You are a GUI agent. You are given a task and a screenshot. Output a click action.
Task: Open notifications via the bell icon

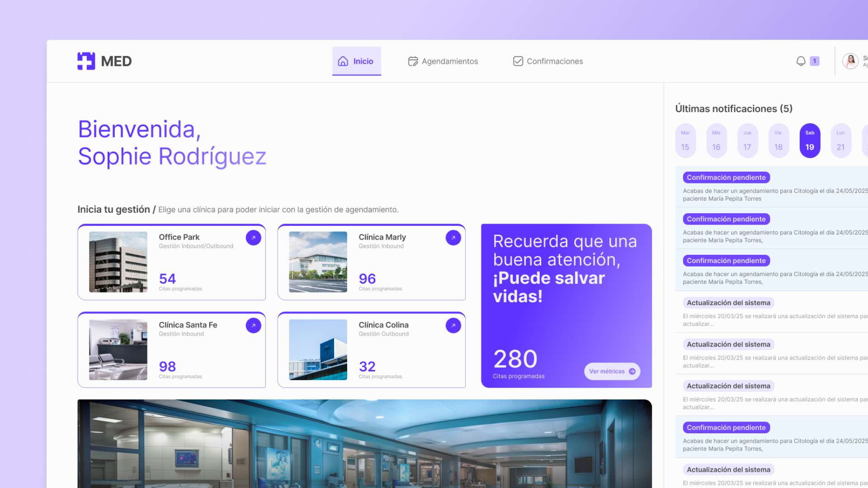point(801,61)
